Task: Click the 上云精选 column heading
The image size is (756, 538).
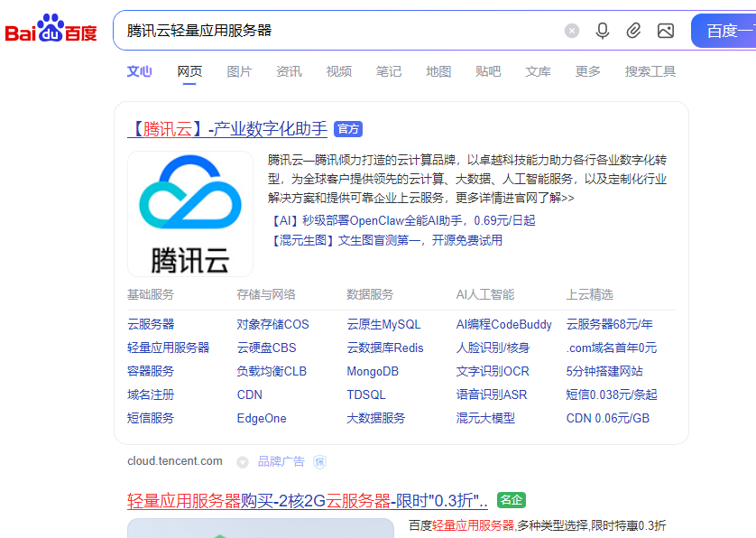Action: [590, 294]
